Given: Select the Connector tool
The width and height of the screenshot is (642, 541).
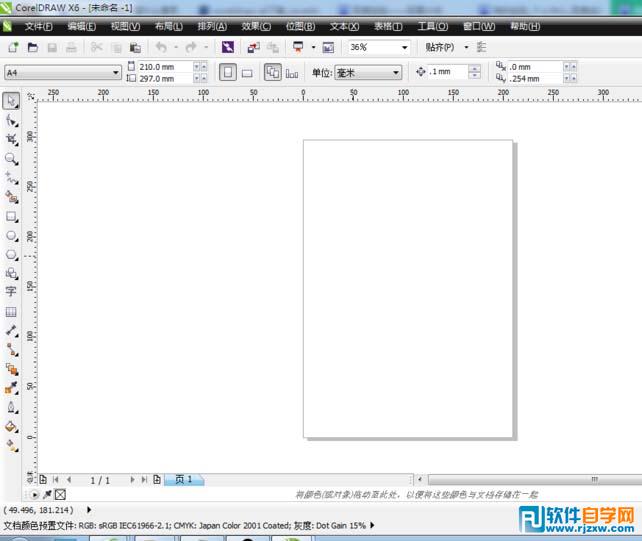Looking at the screenshot, I should [x=11, y=350].
